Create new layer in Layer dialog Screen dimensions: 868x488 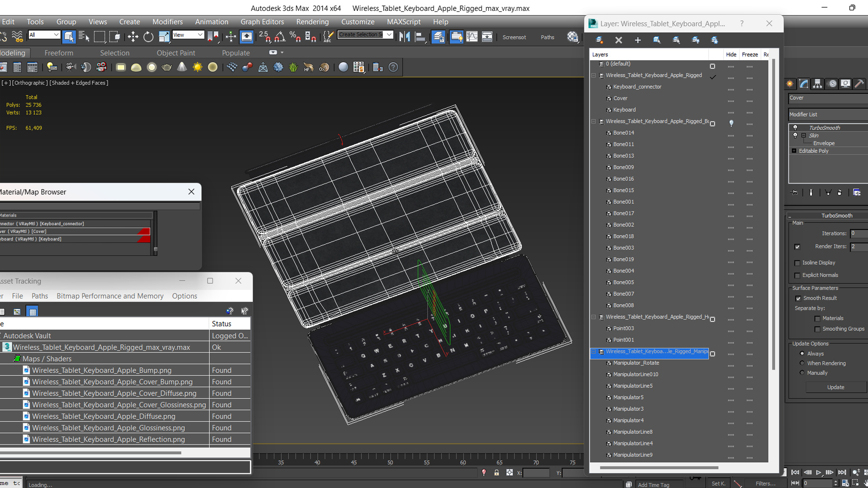600,40
